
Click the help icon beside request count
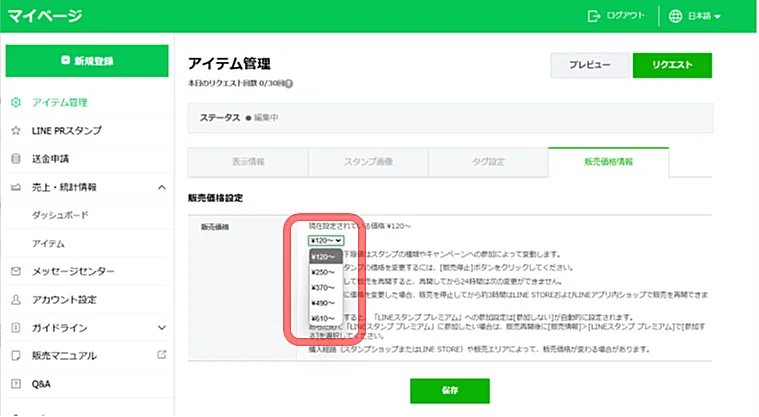pos(288,84)
